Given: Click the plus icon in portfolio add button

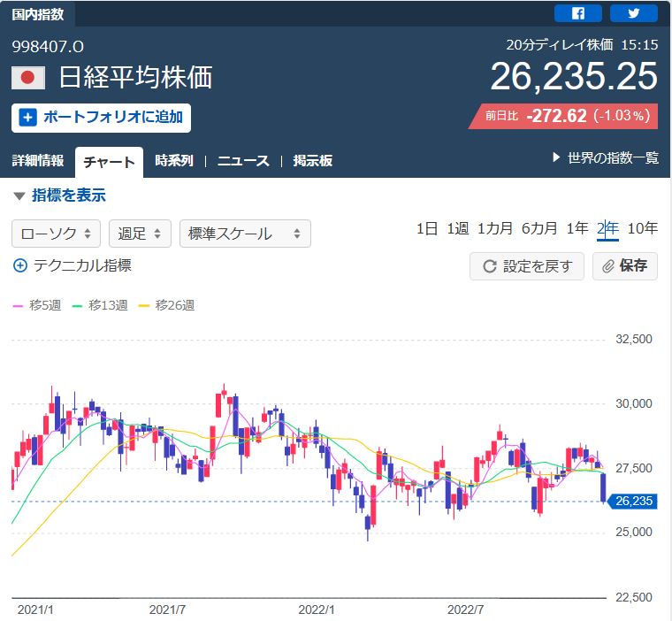Looking at the screenshot, I should click(28, 118).
